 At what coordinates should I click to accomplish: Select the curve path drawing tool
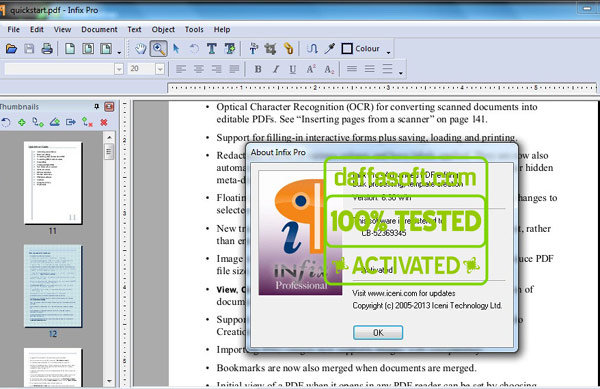[x=312, y=49]
